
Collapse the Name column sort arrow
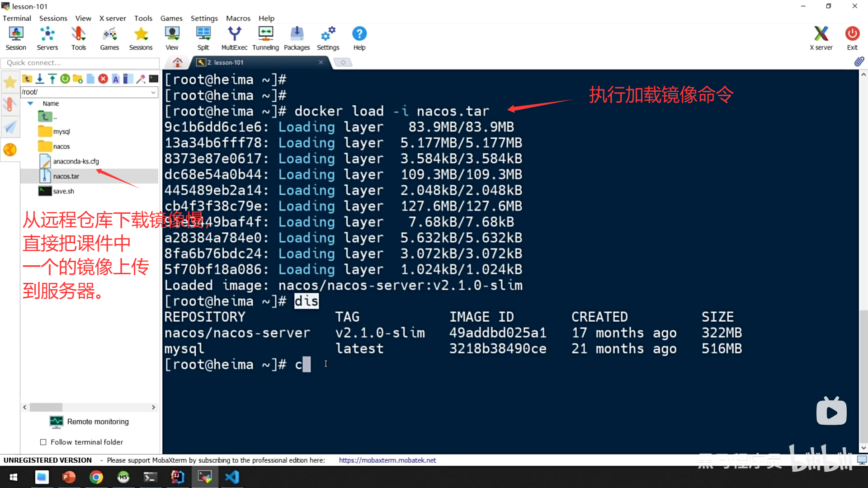pos(30,103)
